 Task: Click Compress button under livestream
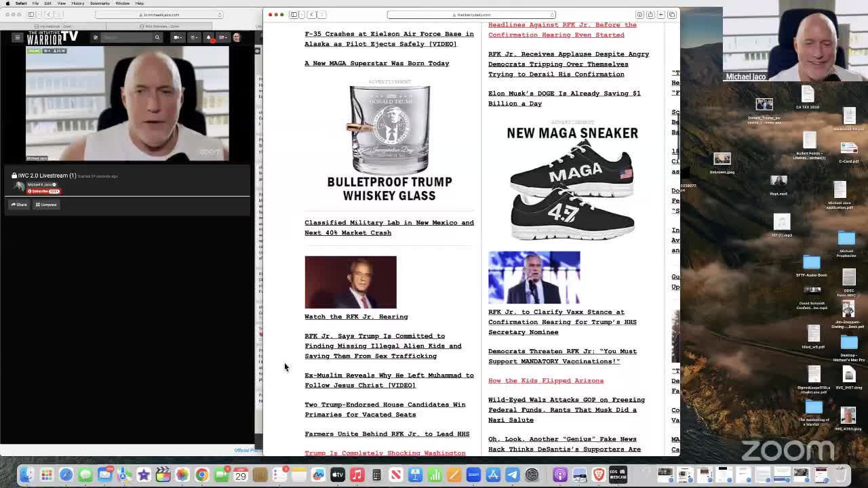[x=46, y=205]
